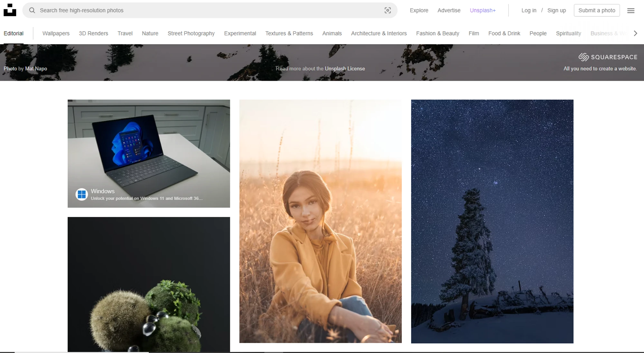Click the Unsplash logo home icon
644x353 pixels.
10,10
